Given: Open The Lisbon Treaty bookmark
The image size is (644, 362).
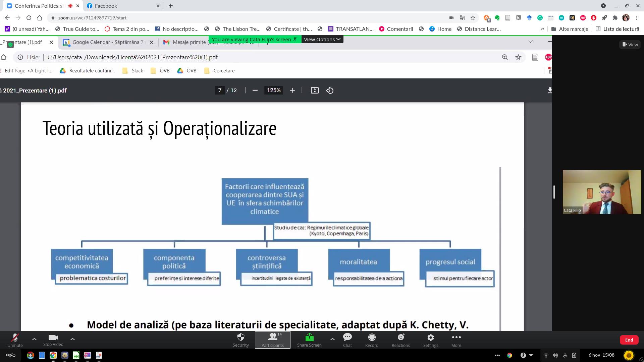Looking at the screenshot, I should tap(237, 29).
